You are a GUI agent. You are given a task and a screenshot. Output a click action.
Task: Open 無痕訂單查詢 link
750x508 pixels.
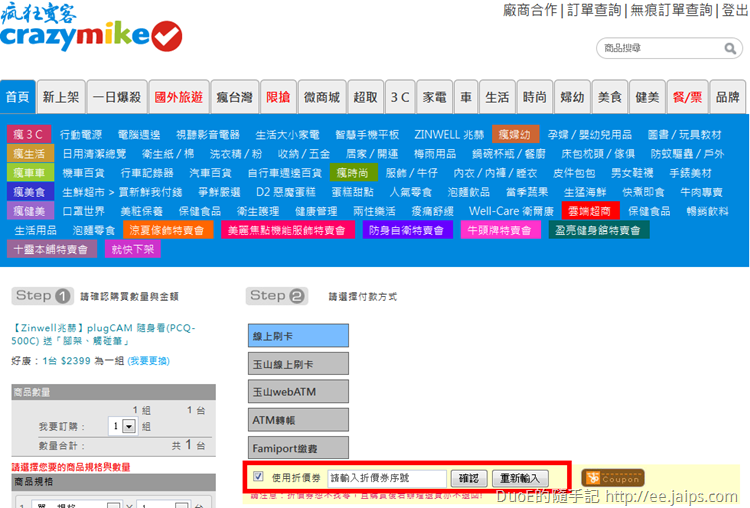click(671, 10)
